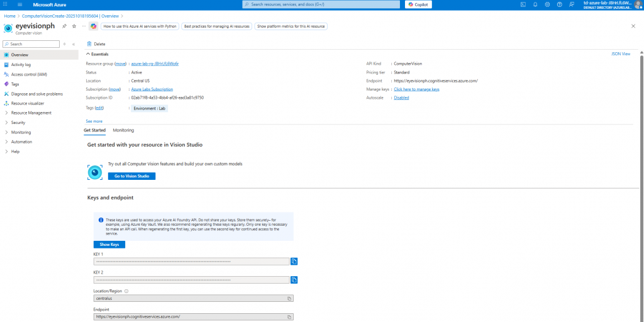Switch to the Monitoring tab
Viewport: 644px width, 322px height.
[x=123, y=130]
